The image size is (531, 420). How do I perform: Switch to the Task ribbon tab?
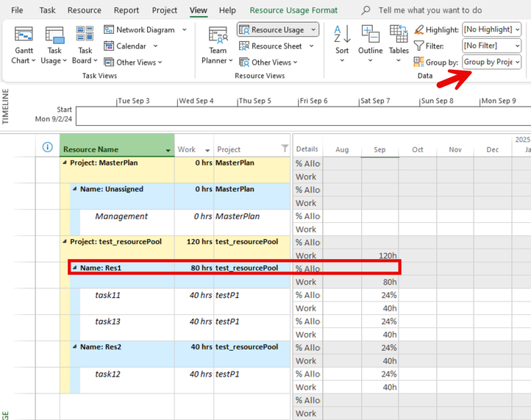[47, 10]
